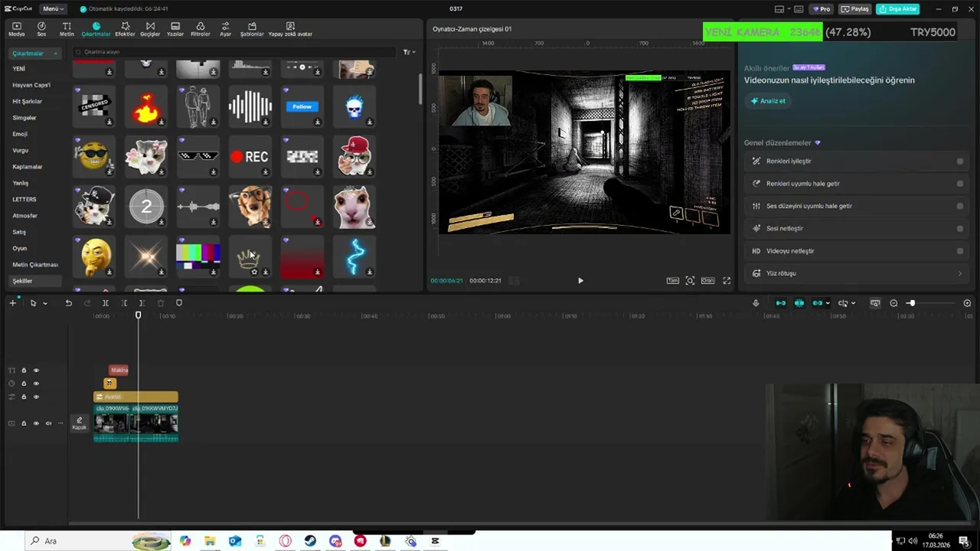Choose the CENSORED sticker
The height and width of the screenshot is (551, 980).
point(94,106)
